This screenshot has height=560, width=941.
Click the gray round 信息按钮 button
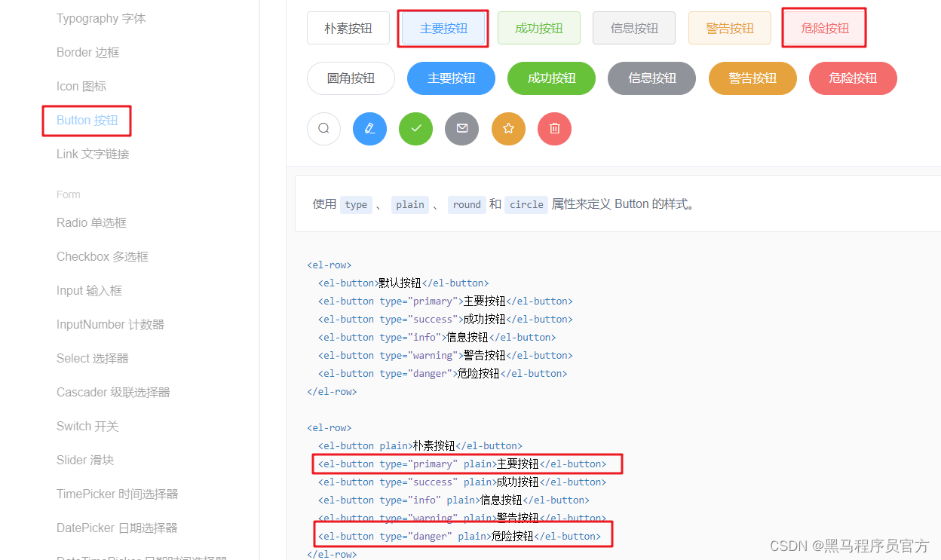tap(651, 78)
